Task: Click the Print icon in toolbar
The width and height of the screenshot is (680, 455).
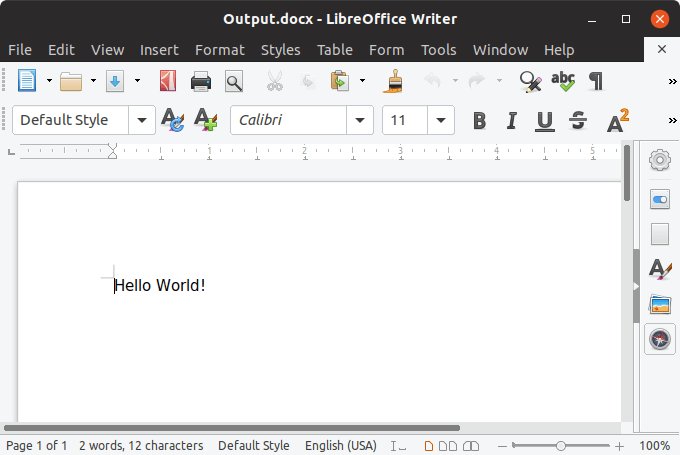Action: pos(201,81)
